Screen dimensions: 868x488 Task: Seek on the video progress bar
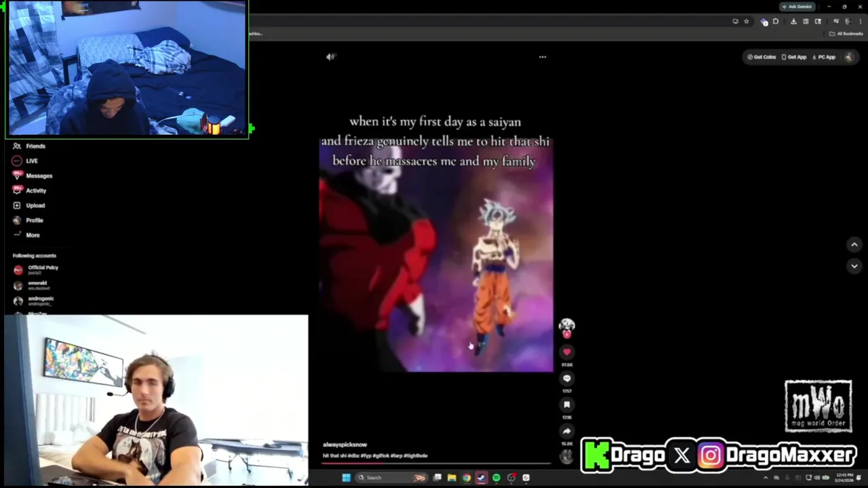[x=436, y=464]
